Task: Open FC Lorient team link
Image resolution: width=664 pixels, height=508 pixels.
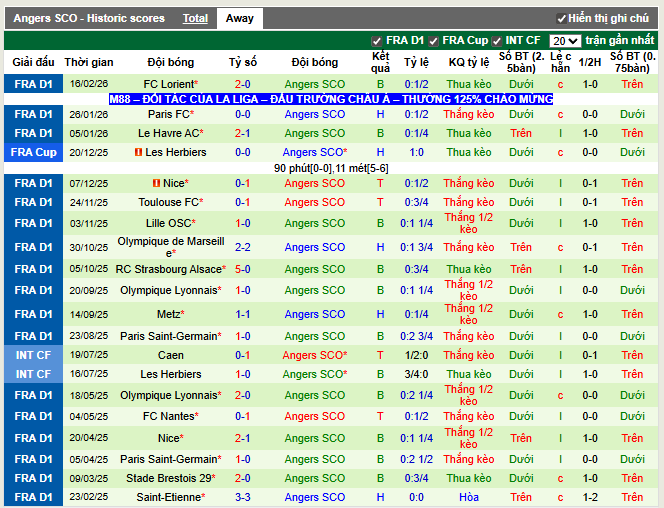Action: tap(171, 84)
